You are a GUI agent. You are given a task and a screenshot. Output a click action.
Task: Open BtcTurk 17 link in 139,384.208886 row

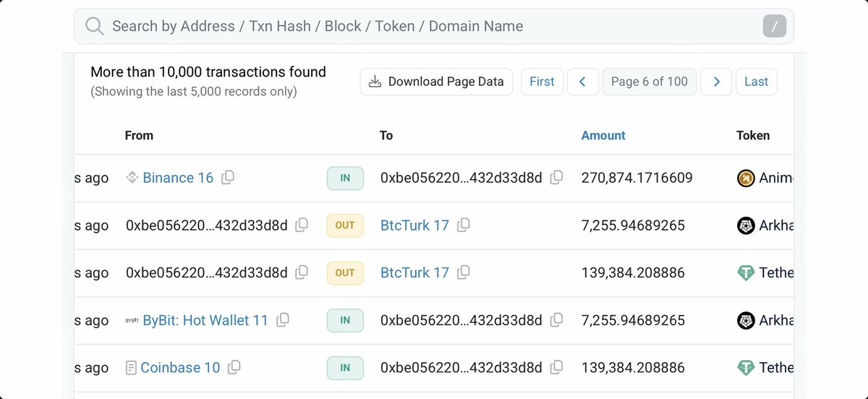tap(414, 273)
